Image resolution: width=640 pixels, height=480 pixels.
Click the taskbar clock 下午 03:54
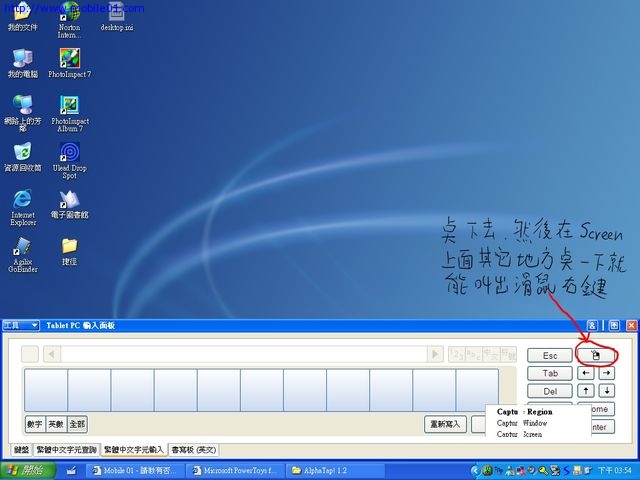614,471
